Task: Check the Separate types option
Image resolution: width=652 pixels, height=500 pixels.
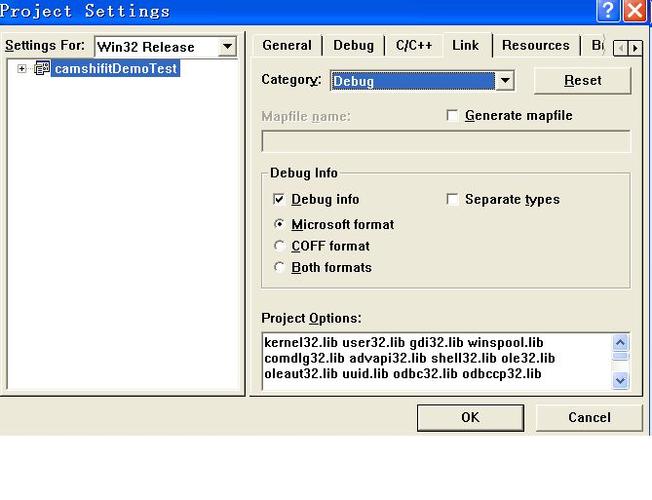Action: [453, 200]
